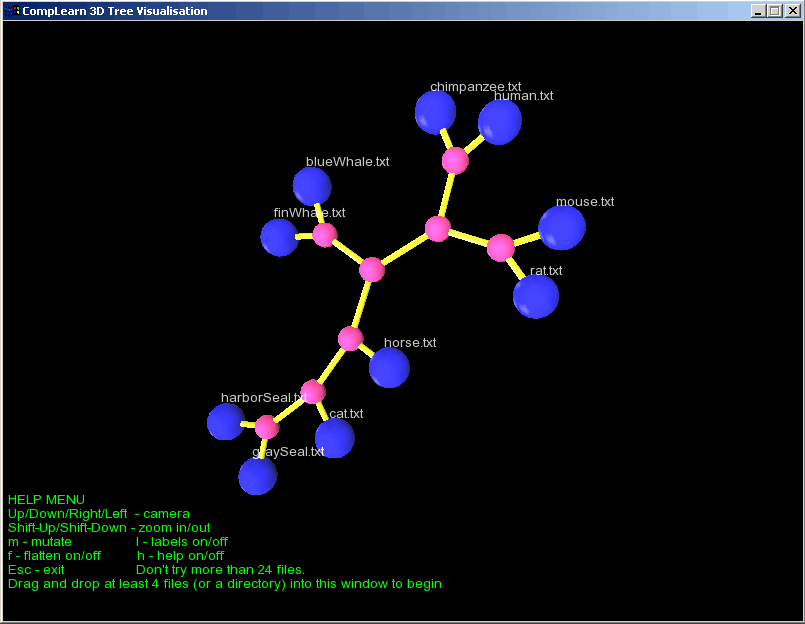Select the rat.txt leaf sphere
This screenshot has width=805, height=624.
click(536, 296)
